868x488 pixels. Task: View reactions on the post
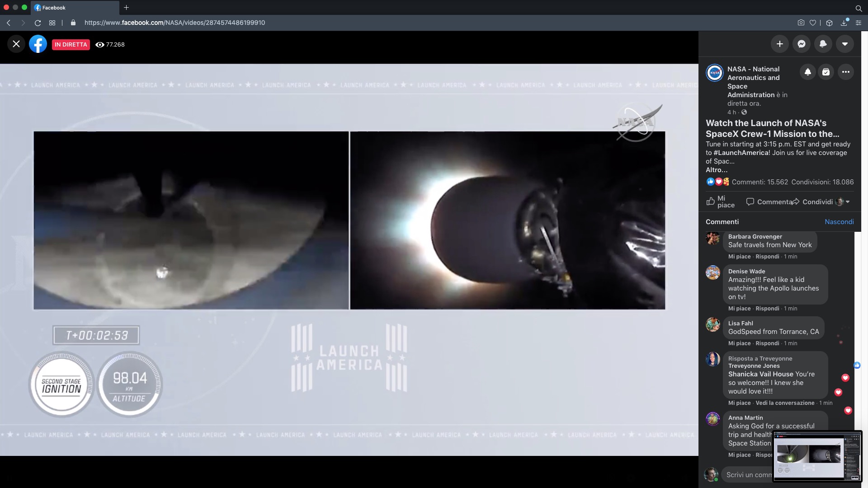pos(718,182)
